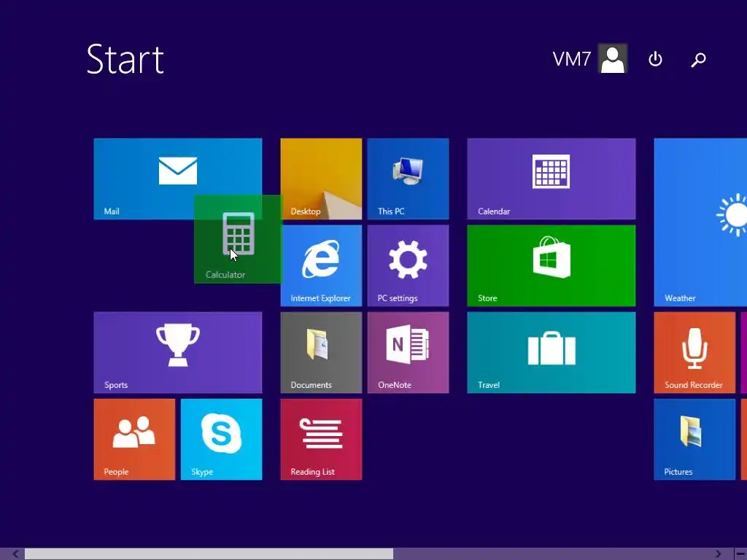Launch the OneNote tile
Viewport: 747px width, 560px height.
408,352
